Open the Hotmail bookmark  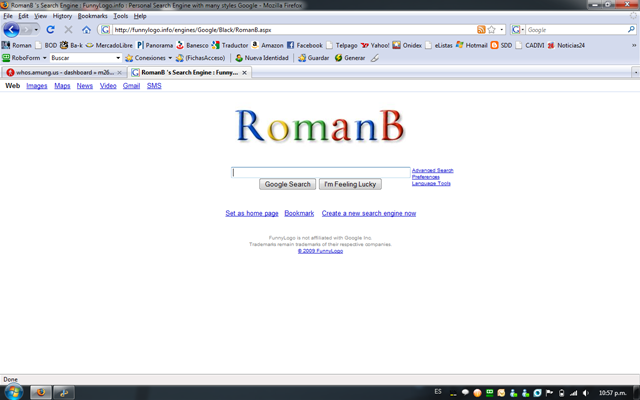tap(471, 45)
